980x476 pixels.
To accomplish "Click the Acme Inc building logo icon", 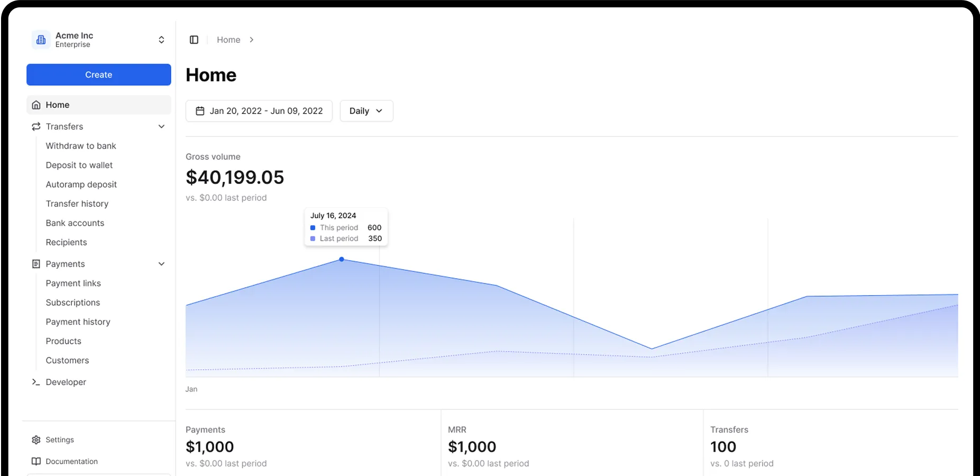I will (41, 40).
